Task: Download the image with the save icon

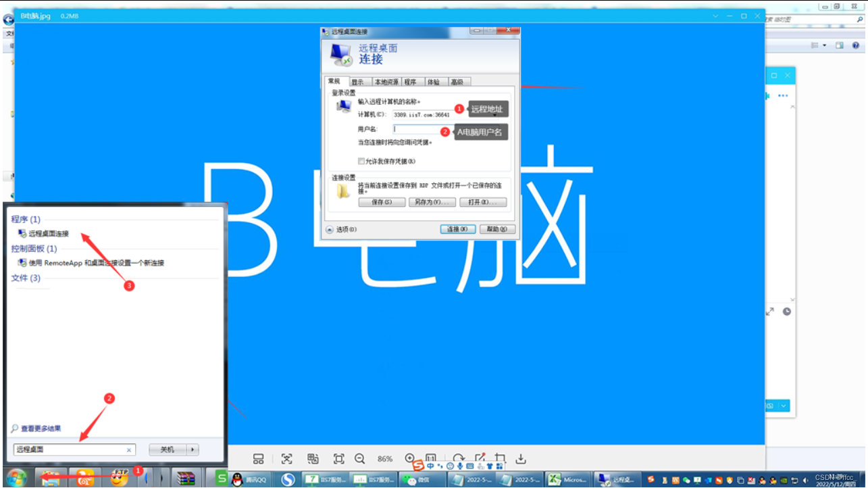Action: pyautogui.click(x=521, y=459)
